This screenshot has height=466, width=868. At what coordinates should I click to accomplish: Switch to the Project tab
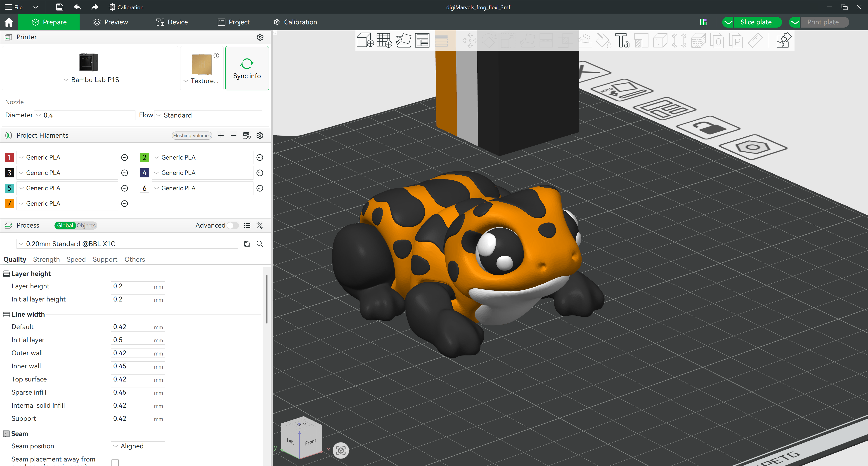pos(234,22)
